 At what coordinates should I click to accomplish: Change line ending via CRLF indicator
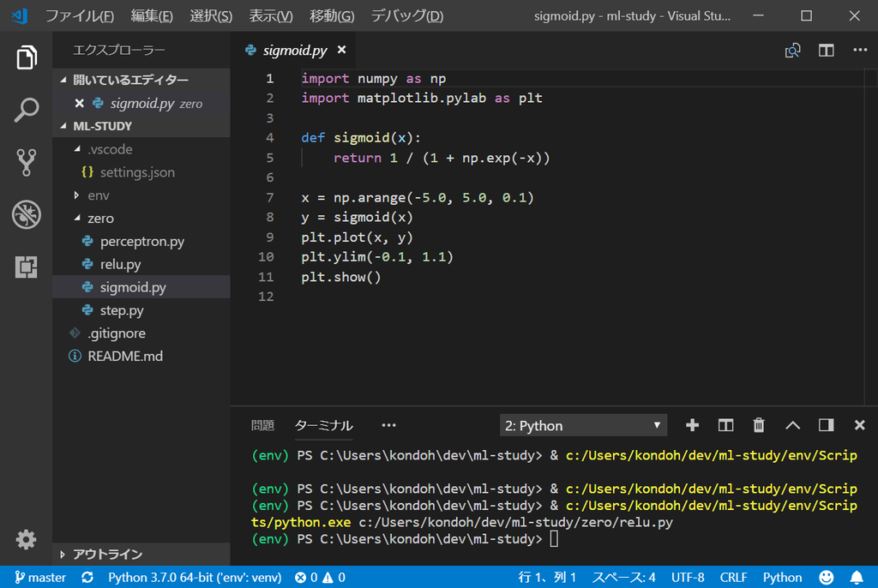pos(734,578)
